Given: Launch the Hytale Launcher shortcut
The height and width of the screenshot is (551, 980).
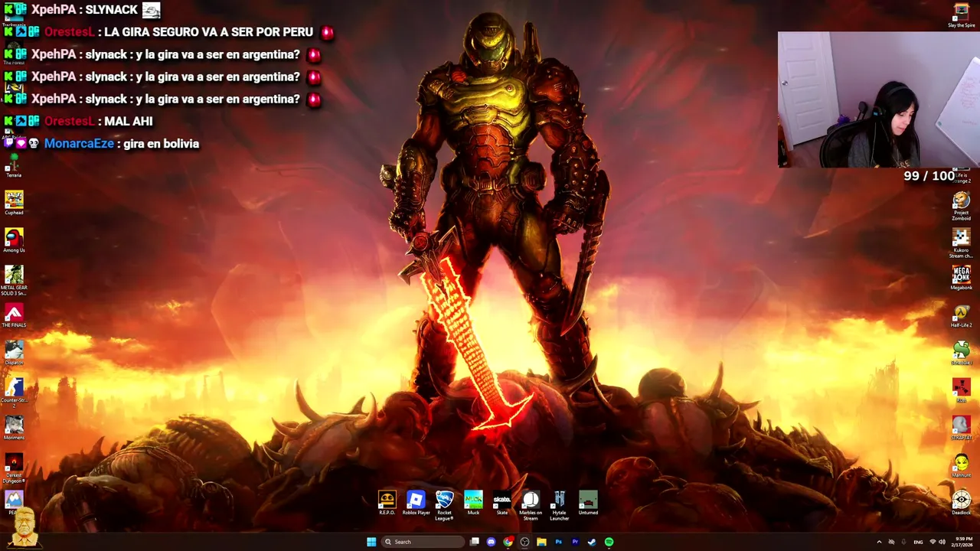Looking at the screenshot, I should pos(559,506).
